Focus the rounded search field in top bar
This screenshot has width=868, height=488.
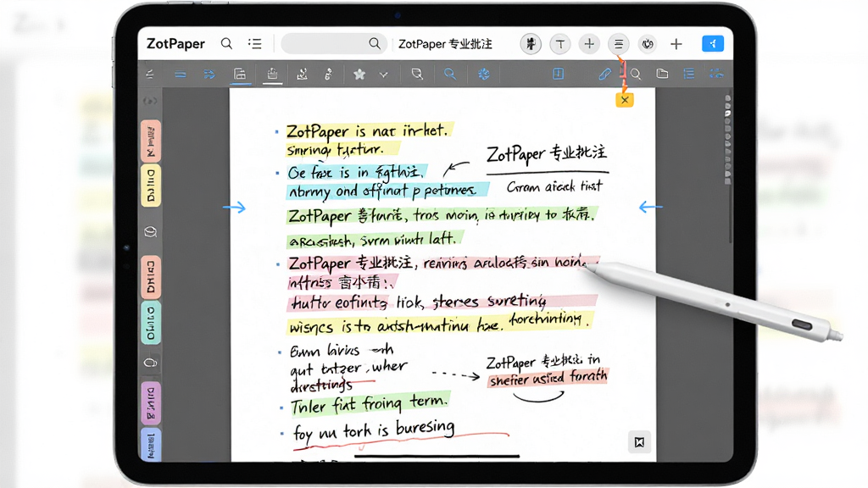click(333, 44)
